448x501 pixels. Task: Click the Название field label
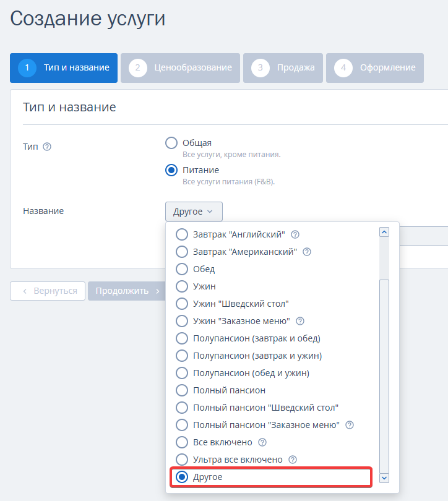43,211
